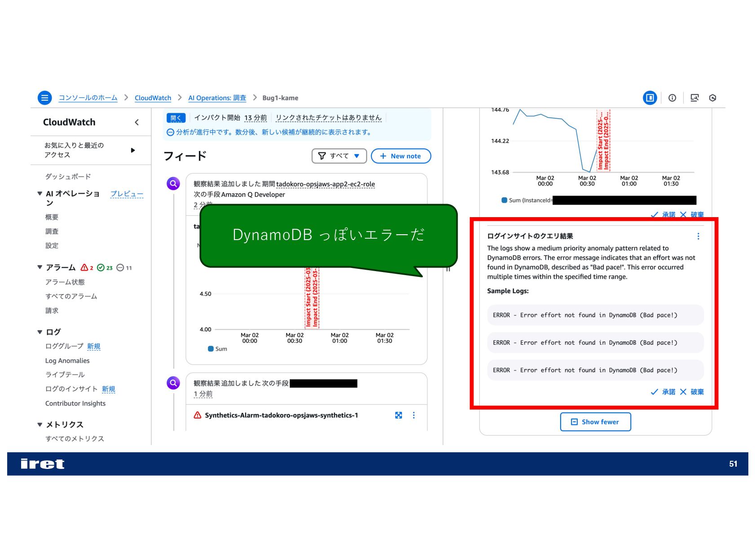Go to コンソールのホーム breadcrumb
Viewport: 756px width, 535px height.
tap(88, 98)
